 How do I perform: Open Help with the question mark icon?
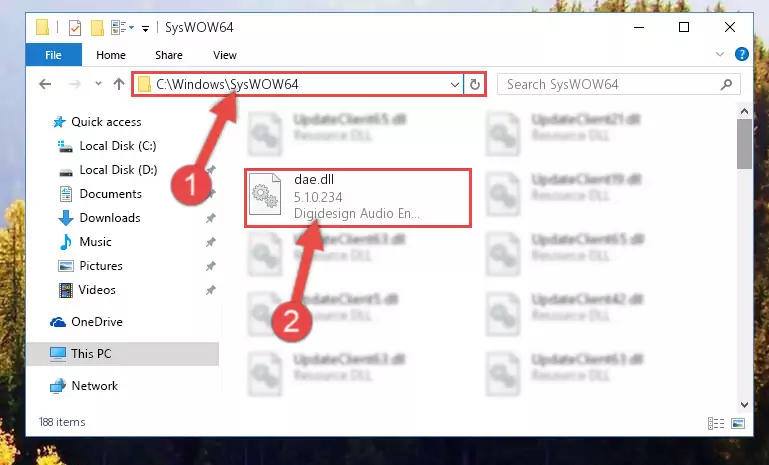(x=742, y=54)
